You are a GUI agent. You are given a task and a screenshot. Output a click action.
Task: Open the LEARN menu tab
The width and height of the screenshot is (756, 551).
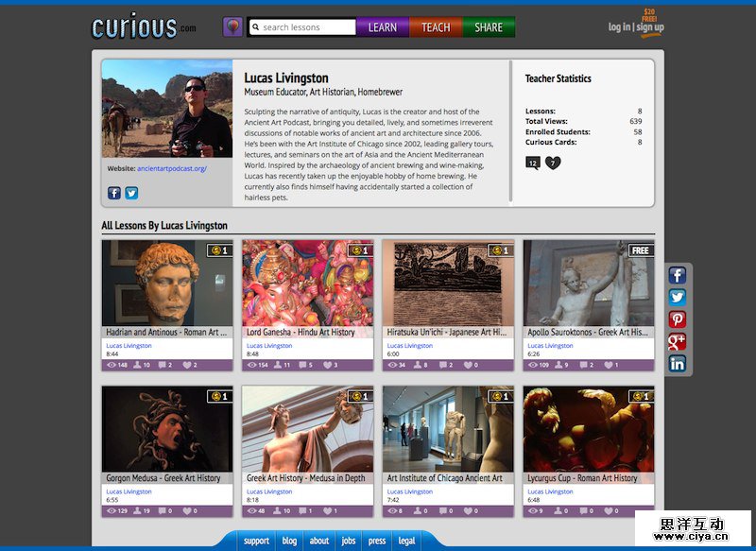pos(382,27)
